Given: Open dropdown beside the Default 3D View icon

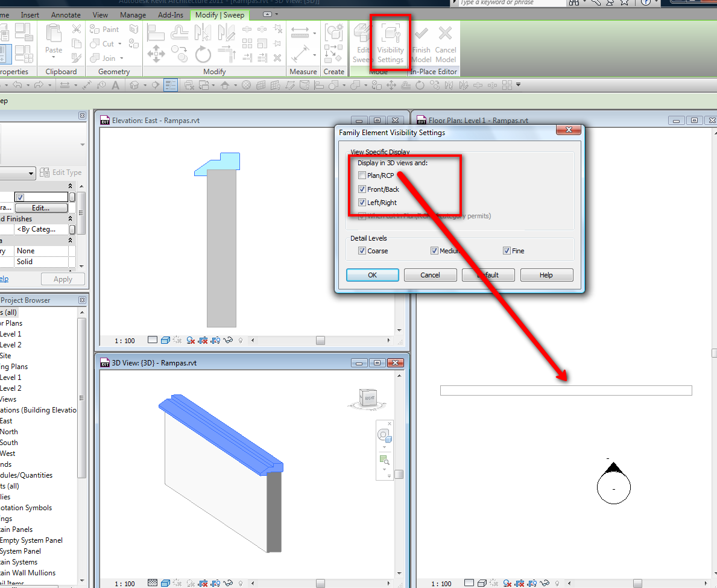Looking at the screenshot, I should 145,85.
